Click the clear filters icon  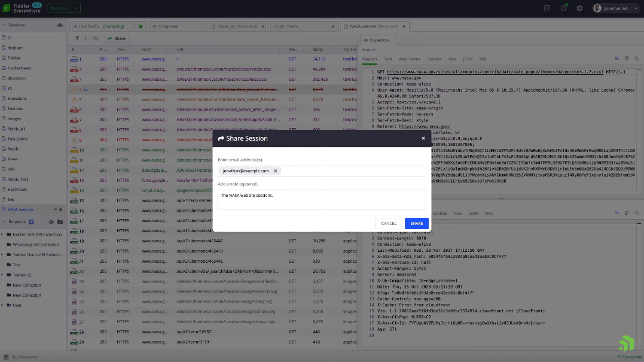[95, 39]
